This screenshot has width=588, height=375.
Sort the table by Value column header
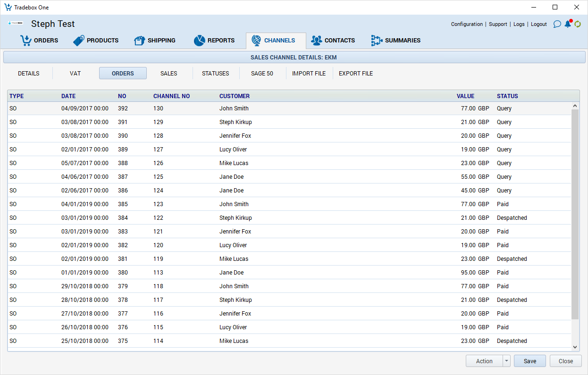(465, 96)
